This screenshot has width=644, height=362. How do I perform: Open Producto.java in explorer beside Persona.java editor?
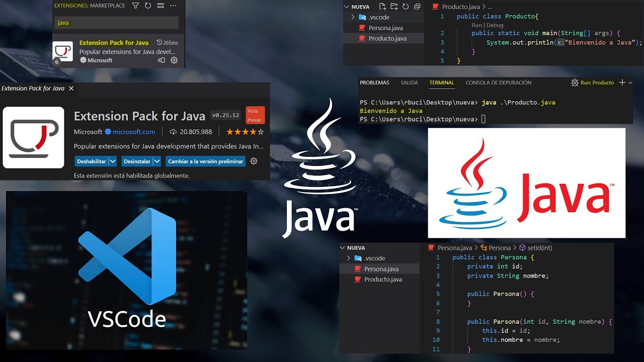click(379, 279)
